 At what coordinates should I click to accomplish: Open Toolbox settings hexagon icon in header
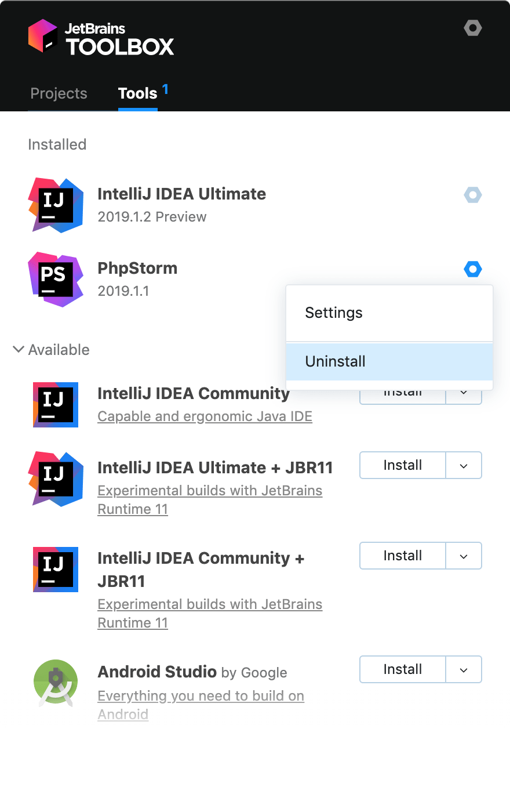pos(473,28)
